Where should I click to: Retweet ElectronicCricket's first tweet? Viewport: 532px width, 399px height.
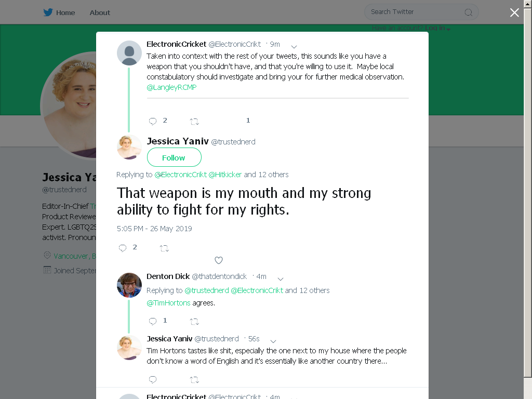194,122
